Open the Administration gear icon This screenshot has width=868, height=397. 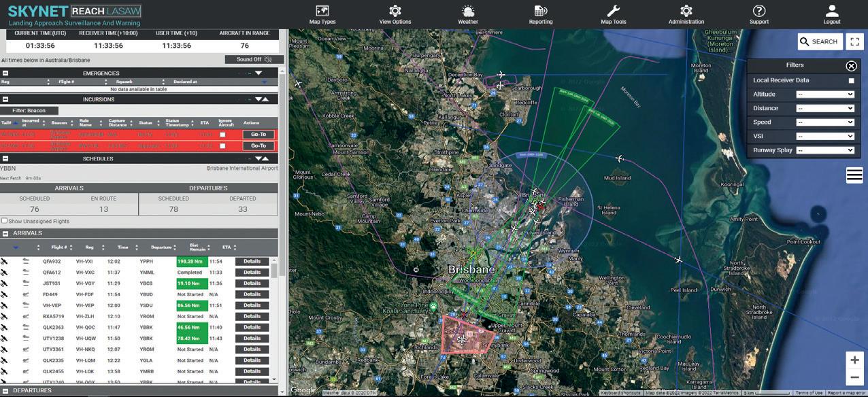[686, 11]
